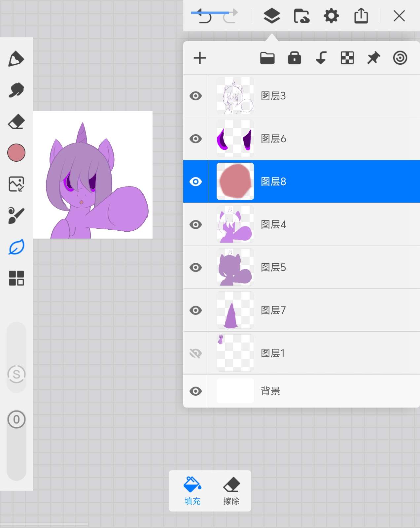Tap the white 背景 thumbnail

point(235,391)
